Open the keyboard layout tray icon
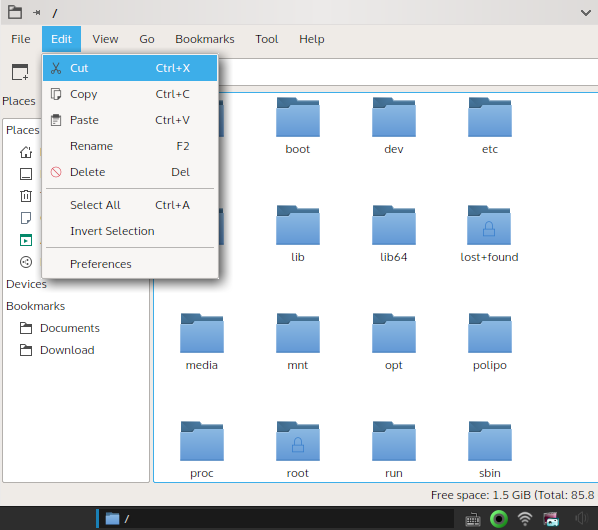 [x=473, y=519]
